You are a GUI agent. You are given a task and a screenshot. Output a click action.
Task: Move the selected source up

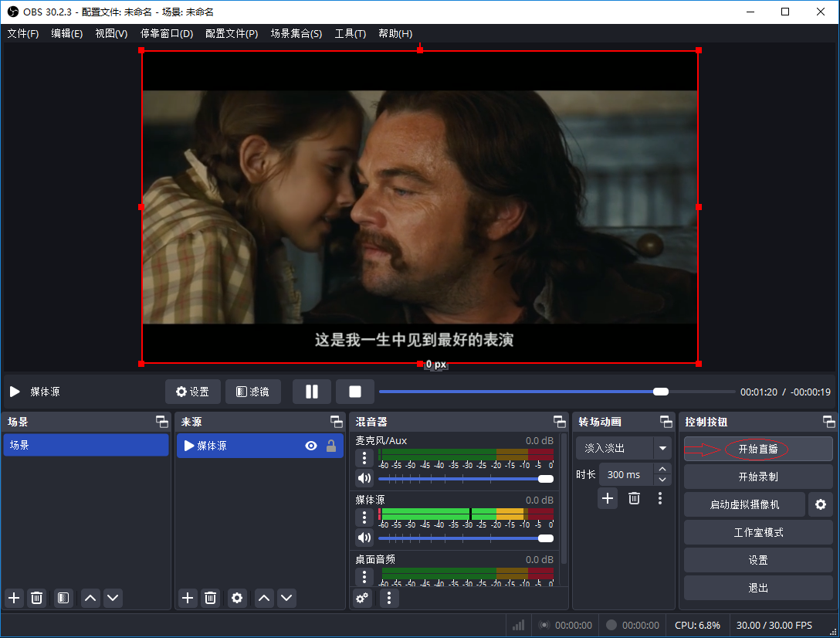[x=264, y=598]
